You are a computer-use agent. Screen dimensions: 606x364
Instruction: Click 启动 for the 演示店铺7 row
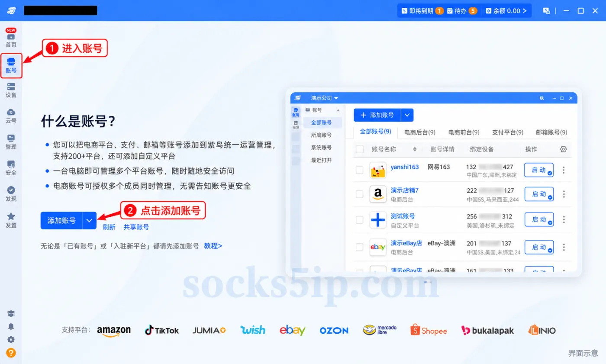tap(539, 194)
